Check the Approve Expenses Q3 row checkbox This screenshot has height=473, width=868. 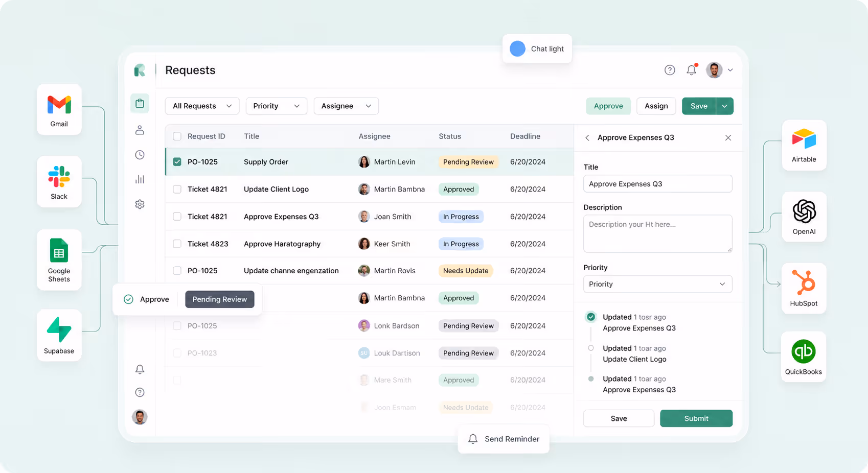[177, 217]
